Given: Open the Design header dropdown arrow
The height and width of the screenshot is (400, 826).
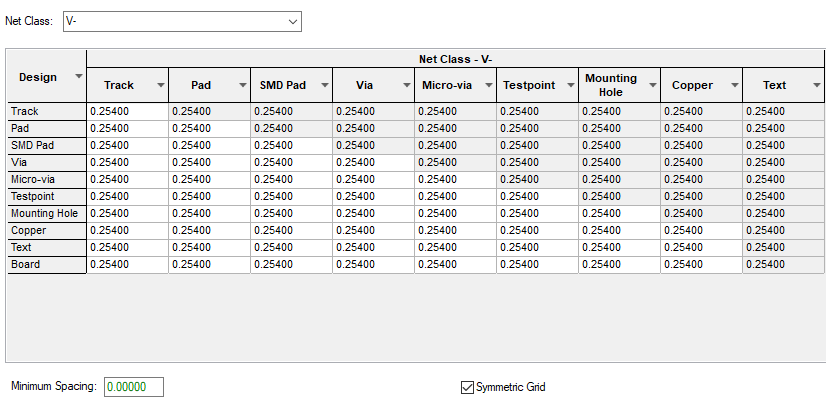Looking at the screenshot, I should (x=78, y=77).
